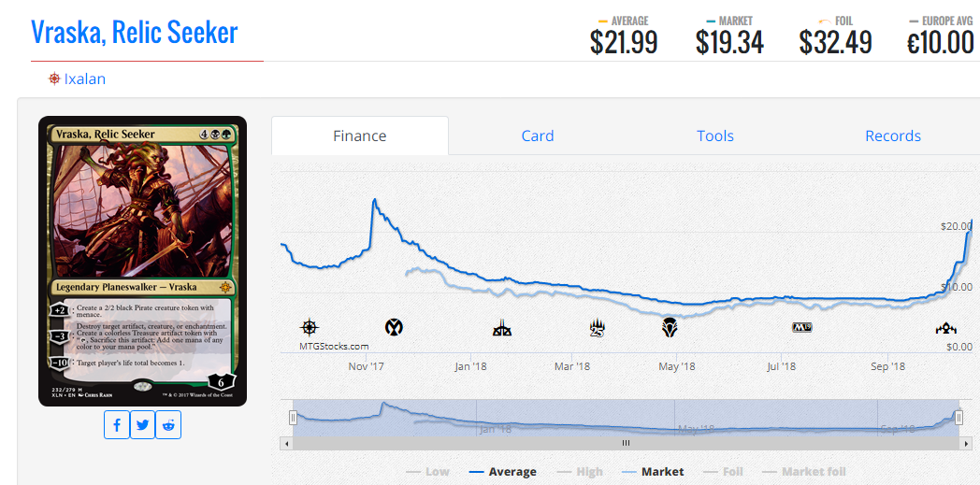Click the €10.00 Europe average price
Screen dimensions: 980x485
941,42
